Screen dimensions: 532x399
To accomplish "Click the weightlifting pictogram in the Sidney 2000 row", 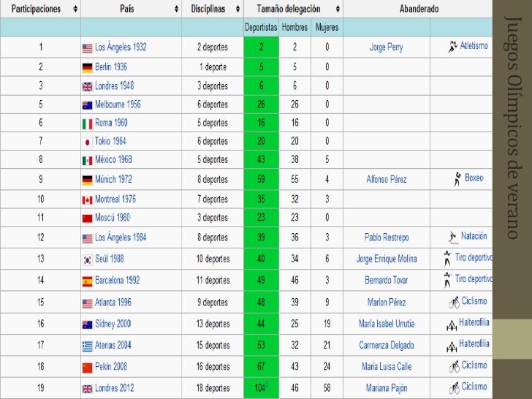I will pos(452,324).
